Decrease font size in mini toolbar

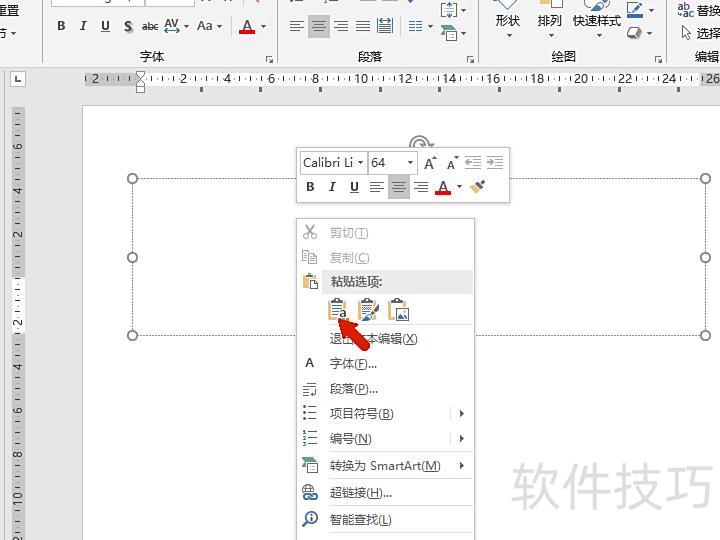pos(452,163)
